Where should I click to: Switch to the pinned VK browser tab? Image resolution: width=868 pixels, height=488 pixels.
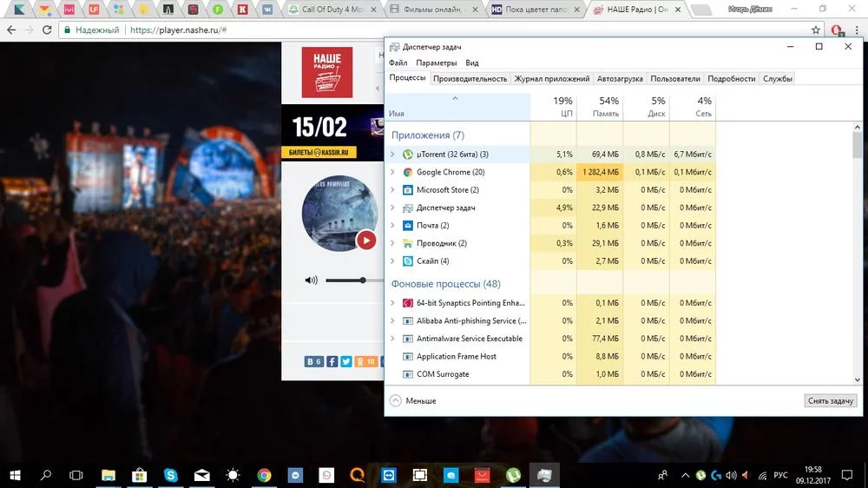(267, 10)
